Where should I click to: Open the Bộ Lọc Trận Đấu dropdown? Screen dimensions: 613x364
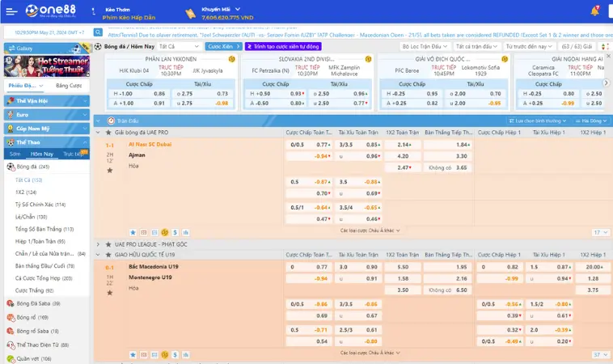pyautogui.click(x=426, y=46)
